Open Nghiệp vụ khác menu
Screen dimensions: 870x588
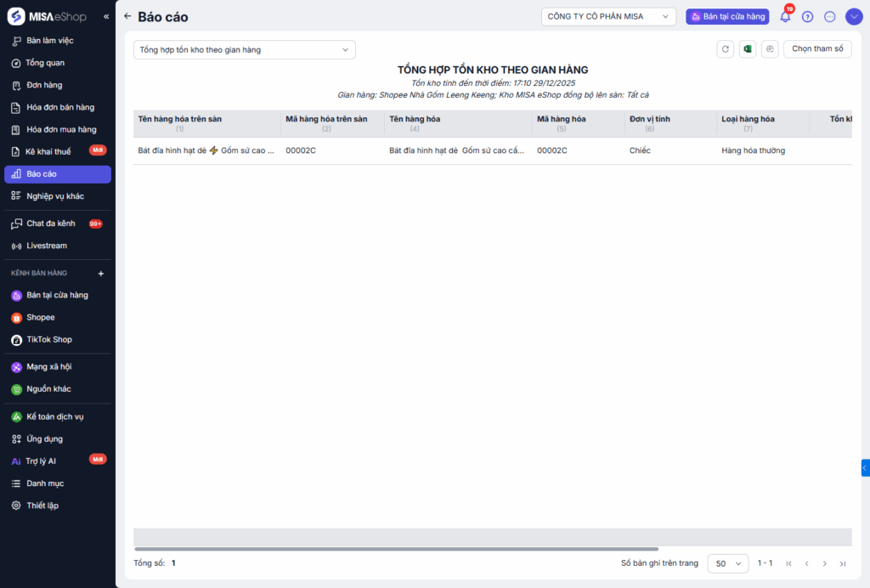pos(58,195)
